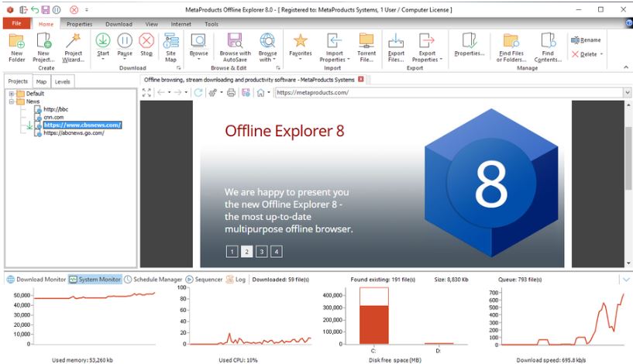Select the cnn.com project
Screen dimensions: 633x364
(53, 117)
